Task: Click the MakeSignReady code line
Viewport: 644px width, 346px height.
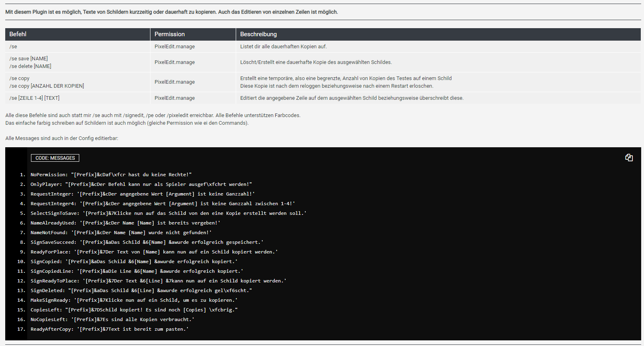Action: click(134, 300)
